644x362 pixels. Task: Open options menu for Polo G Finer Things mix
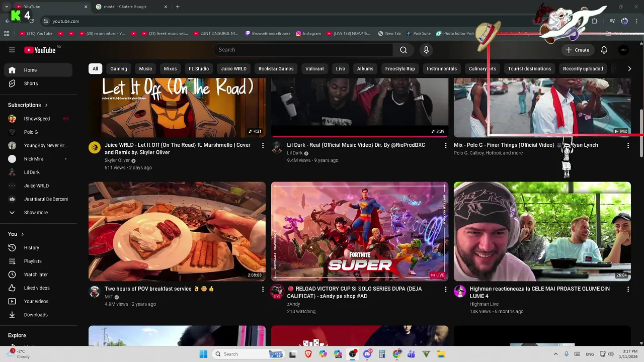tap(628, 145)
